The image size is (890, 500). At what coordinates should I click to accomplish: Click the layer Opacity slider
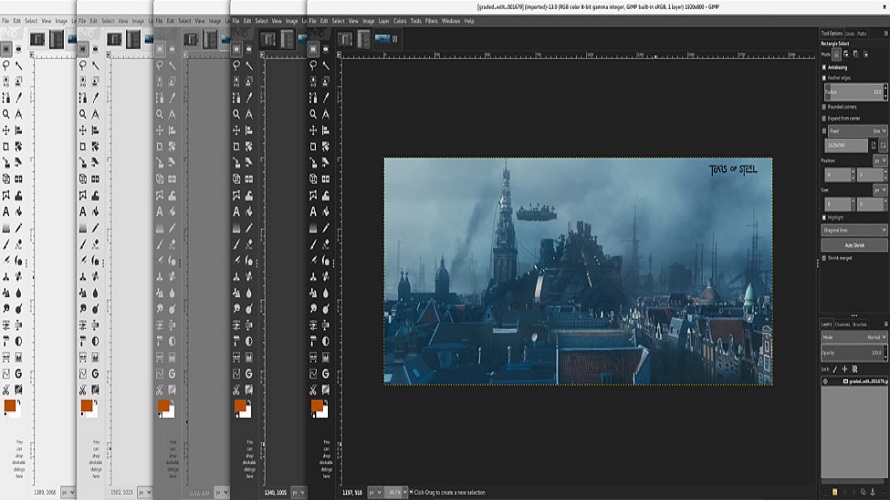click(850, 353)
